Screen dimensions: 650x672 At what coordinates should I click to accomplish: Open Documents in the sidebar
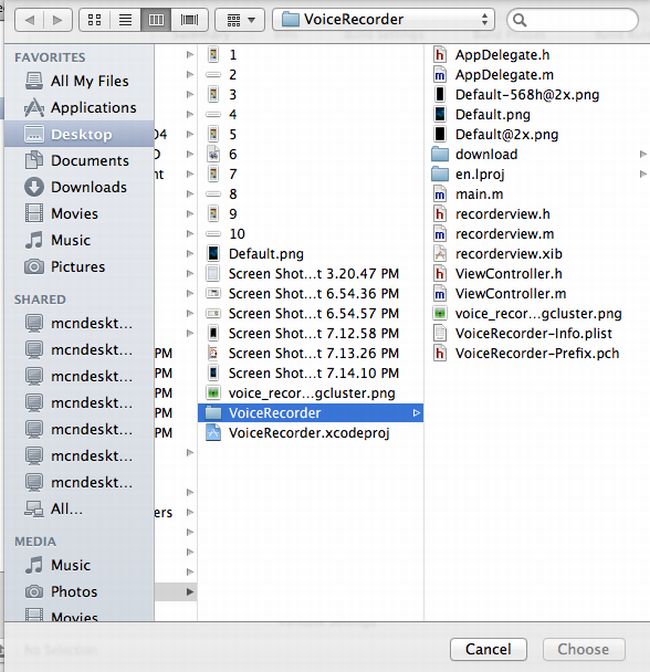tap(79, 161)
